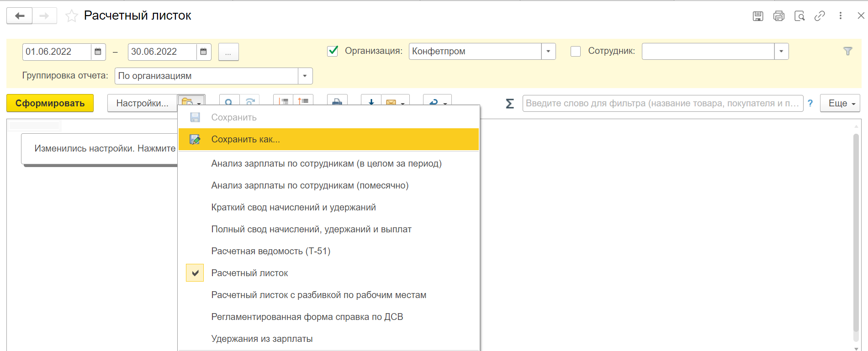Enable the Сотрудник checkbox

576,51
